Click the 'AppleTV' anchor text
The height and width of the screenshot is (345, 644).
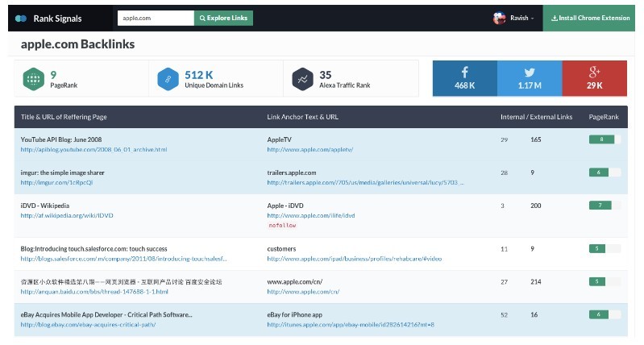tap(280, 139)
